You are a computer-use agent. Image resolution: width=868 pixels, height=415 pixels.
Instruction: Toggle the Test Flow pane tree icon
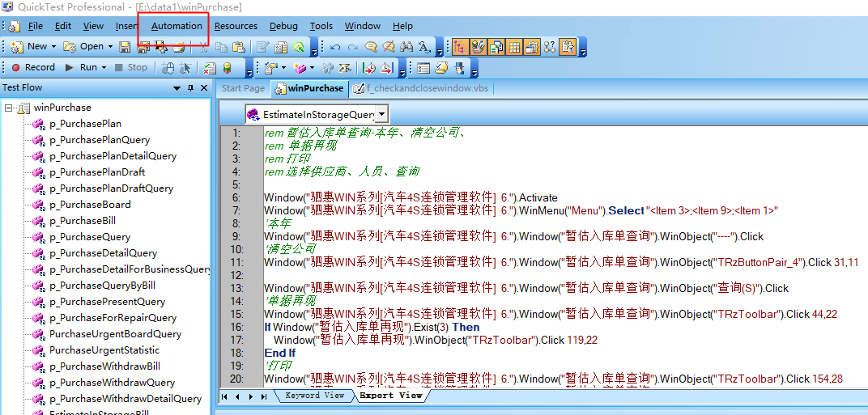tap(461, 47)
